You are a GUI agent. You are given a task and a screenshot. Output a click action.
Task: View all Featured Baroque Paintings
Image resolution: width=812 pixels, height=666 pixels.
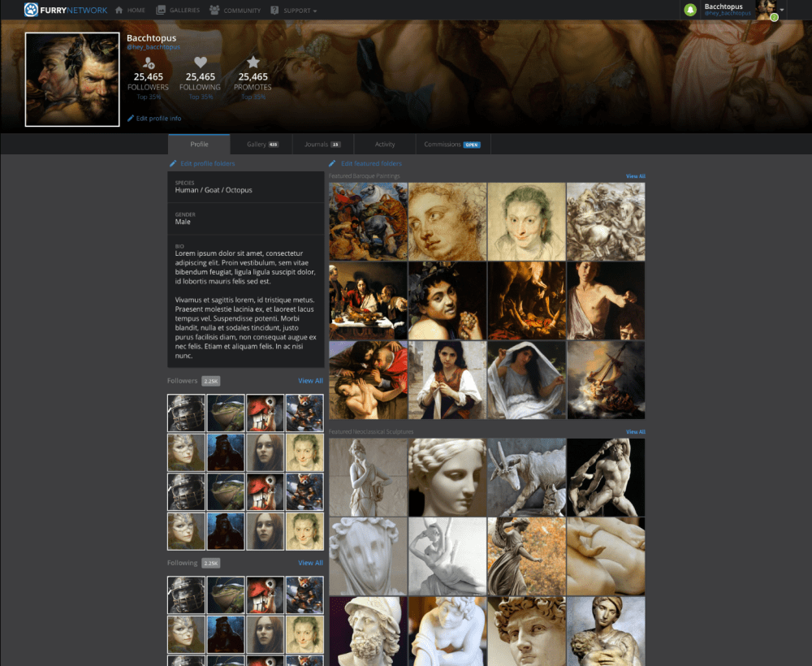click(x=635, y=176)
